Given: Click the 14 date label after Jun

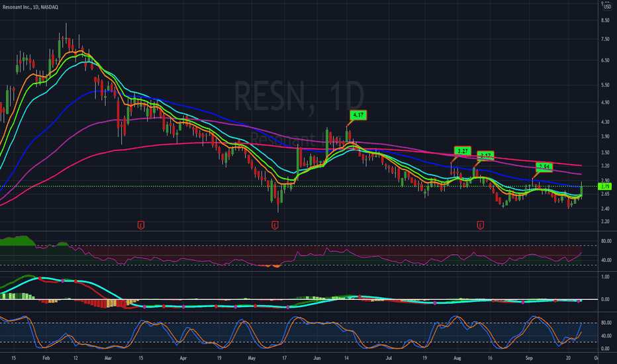Looking at the screenshot, I should (347, 358).
